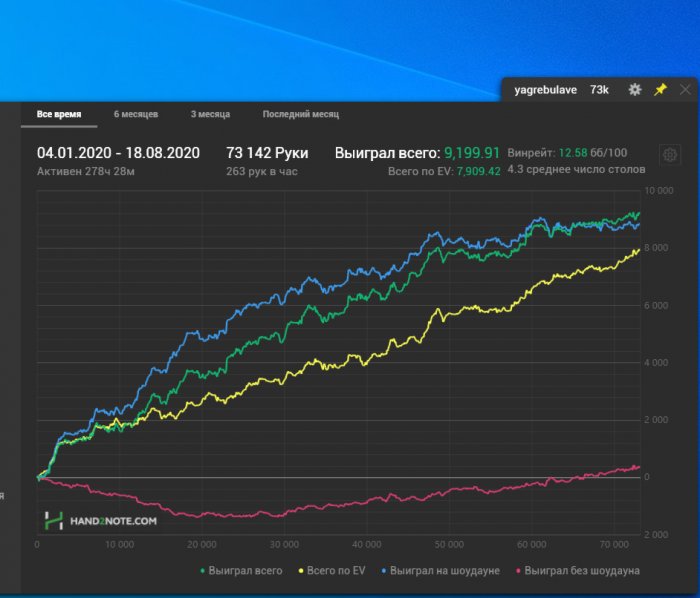Switch to '3 месяца' tab
The image size is (700, 598).
210,114
